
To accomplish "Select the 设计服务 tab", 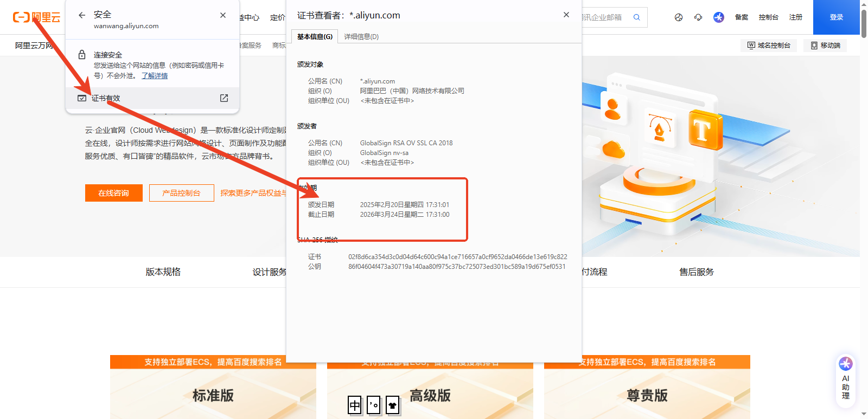I will pos(270,272).
